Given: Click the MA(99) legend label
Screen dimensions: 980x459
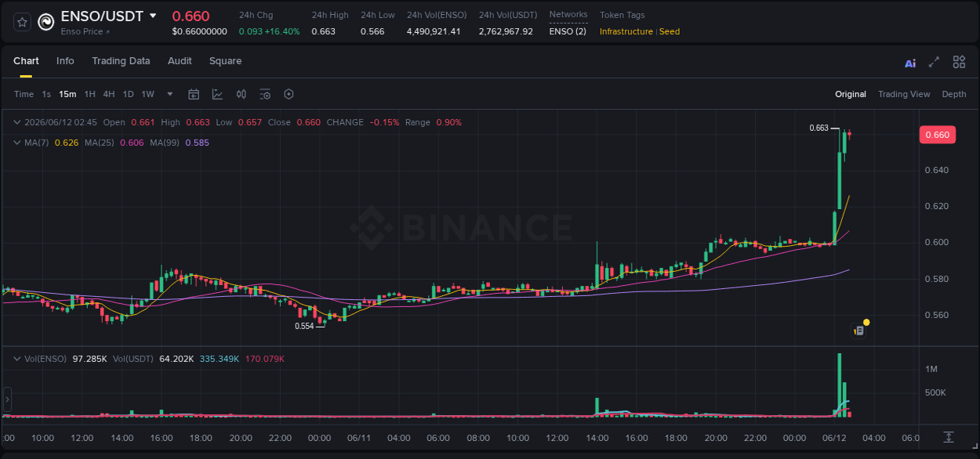Looking at the screenshot, I should pos(165,143).
